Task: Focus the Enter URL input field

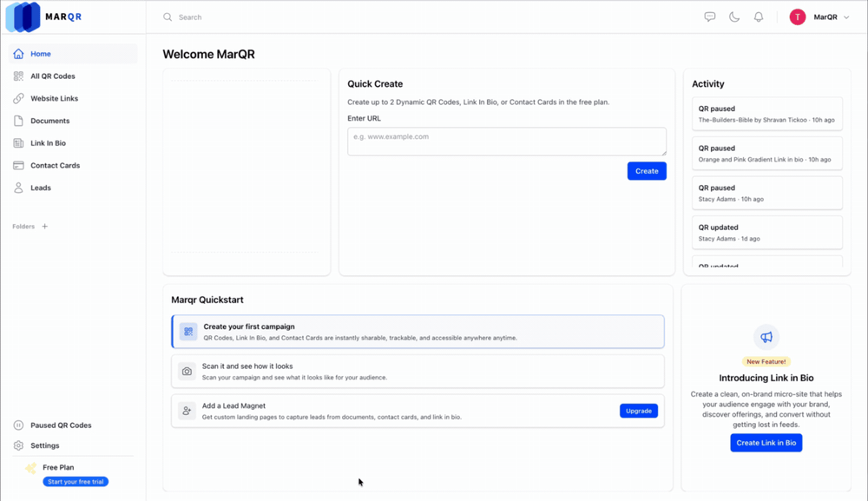Action: click(507, 142)
